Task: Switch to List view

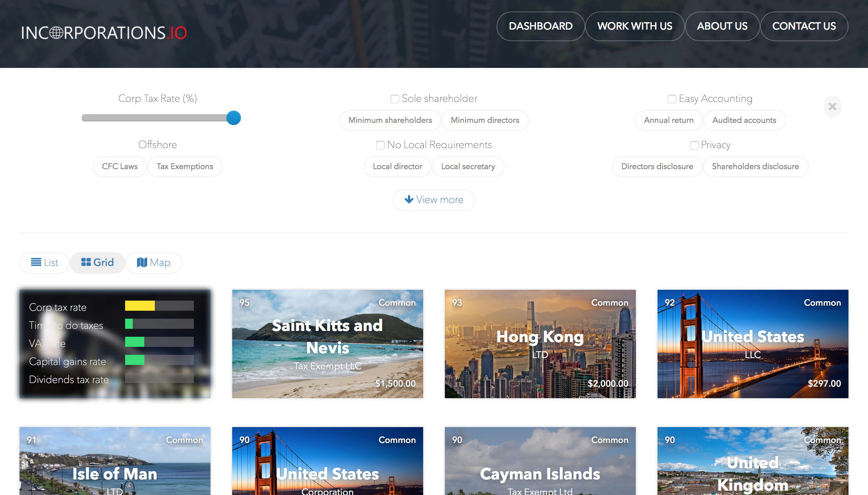Action: [x=44, y=263]
